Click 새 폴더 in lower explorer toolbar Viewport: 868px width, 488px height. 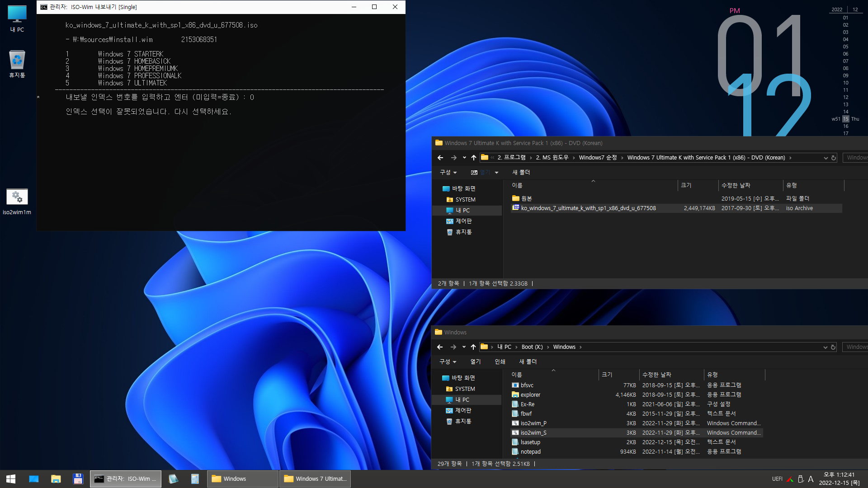point(528,362)
